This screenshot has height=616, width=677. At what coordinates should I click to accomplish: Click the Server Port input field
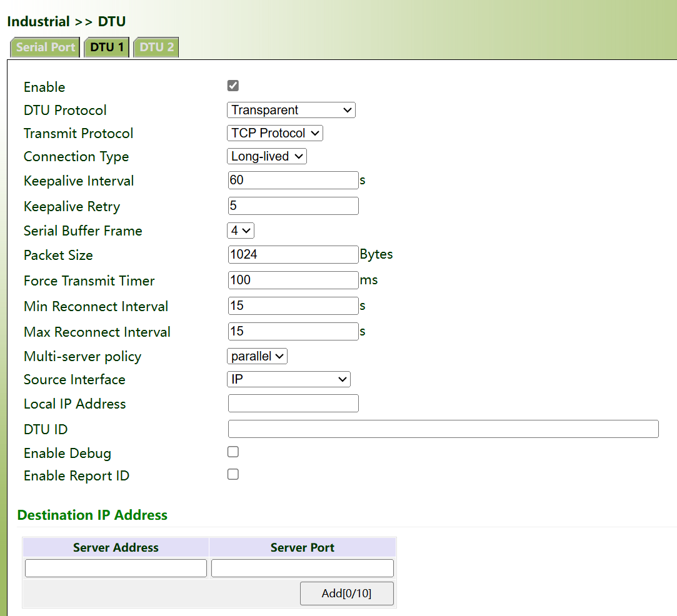pyautogui.click(x=303, y=568)
